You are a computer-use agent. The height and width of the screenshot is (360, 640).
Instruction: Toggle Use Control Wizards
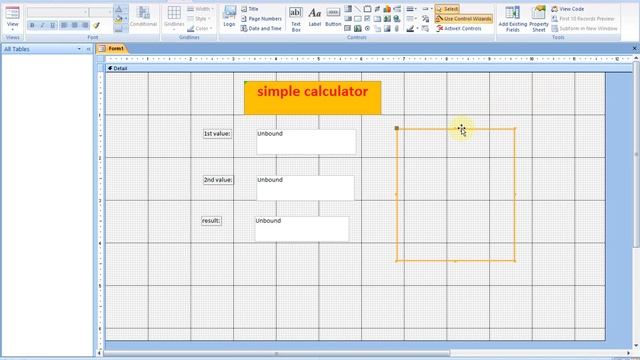pos(463,19)
